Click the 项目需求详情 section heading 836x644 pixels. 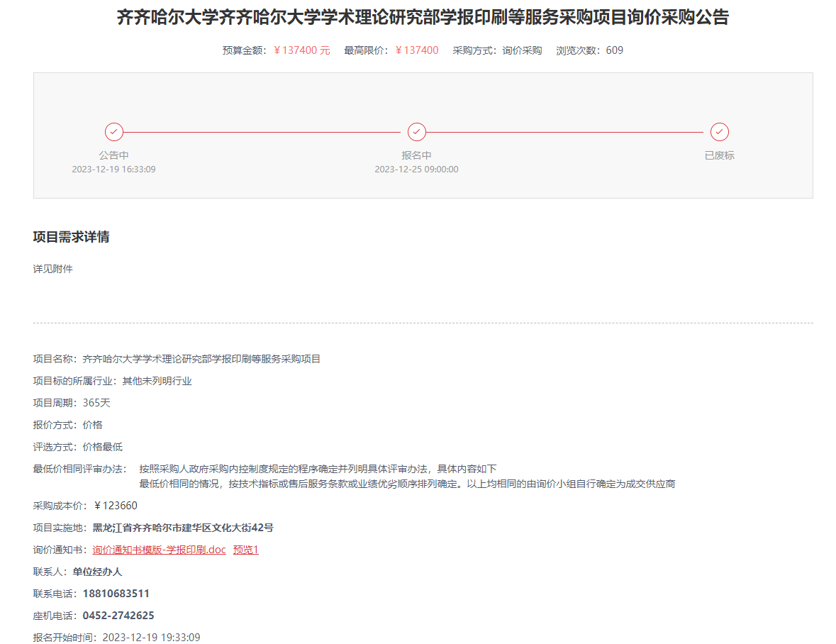[71, 237]
